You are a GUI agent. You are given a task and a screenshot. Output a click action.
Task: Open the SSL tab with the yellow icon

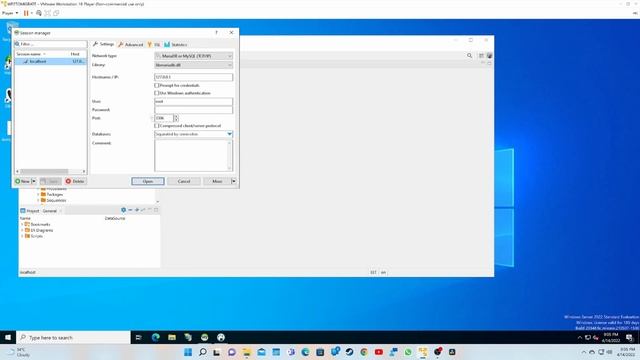153,44
